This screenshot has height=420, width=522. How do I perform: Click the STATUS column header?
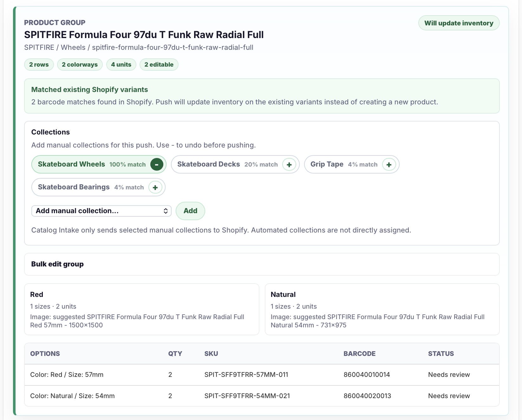pos(441,354)
